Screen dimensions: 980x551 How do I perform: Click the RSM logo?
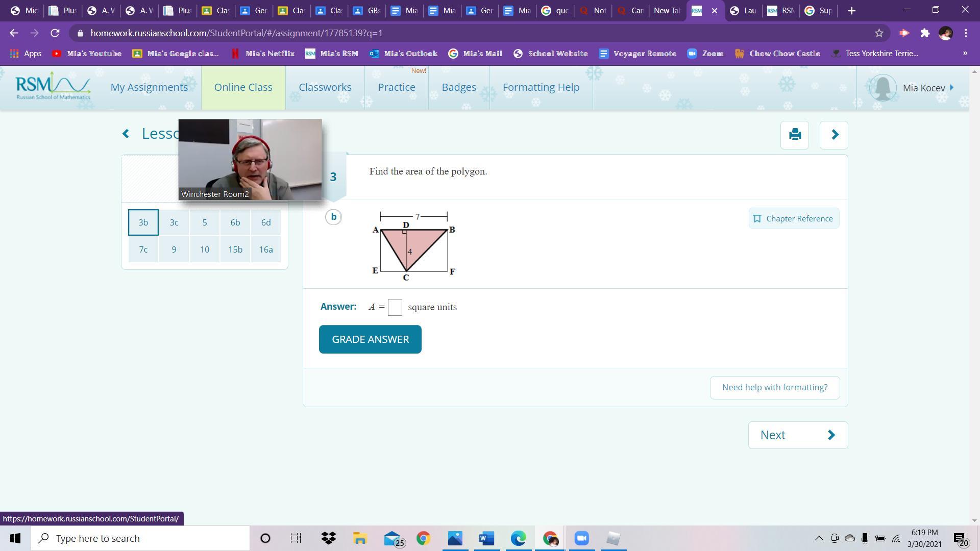point(53,87)
